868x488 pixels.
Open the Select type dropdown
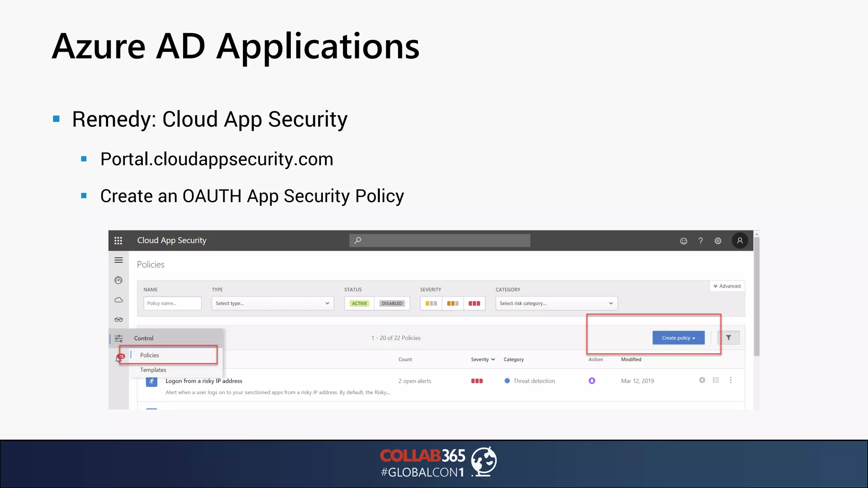tap(273, 303)
